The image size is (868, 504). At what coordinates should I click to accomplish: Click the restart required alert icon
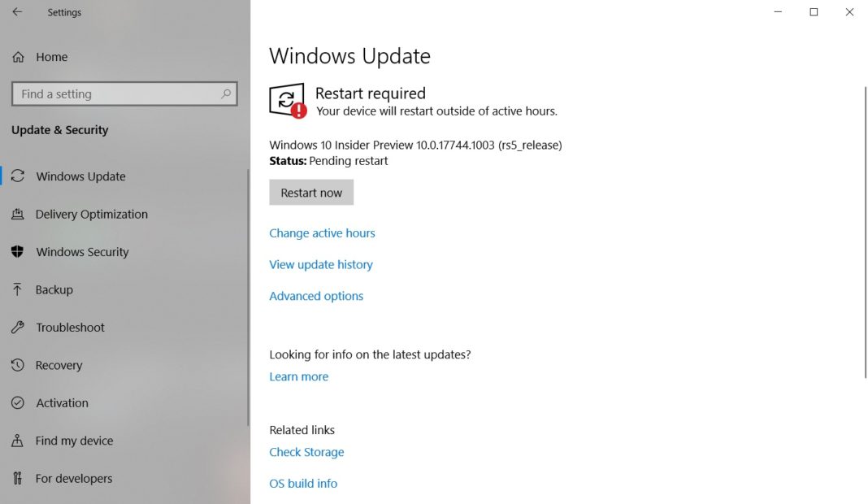coord(289,99)
